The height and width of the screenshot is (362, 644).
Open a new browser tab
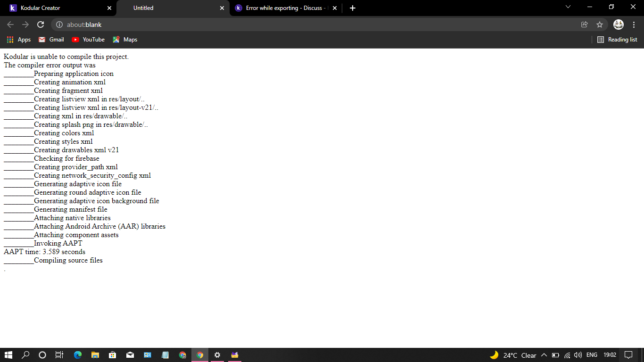pyautogui.click(x=353, y=8)
